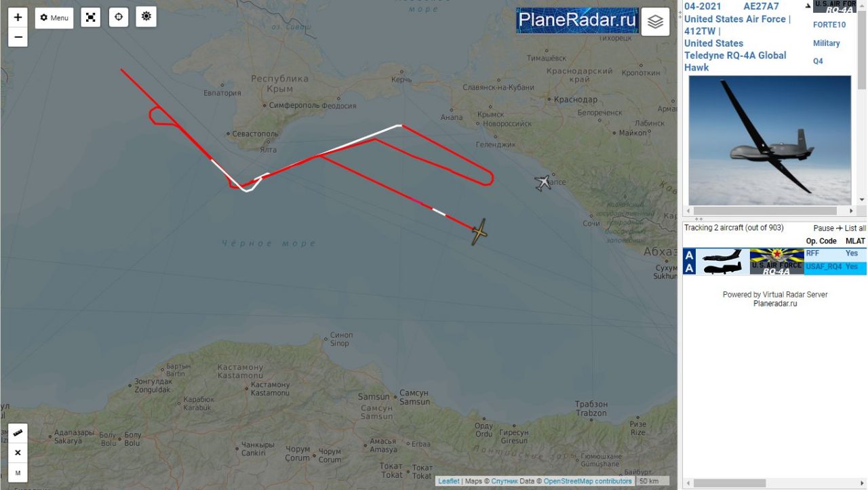Clear measurements with the X button
This screenshot has height=490, width=868.
(x=18, y=453)
